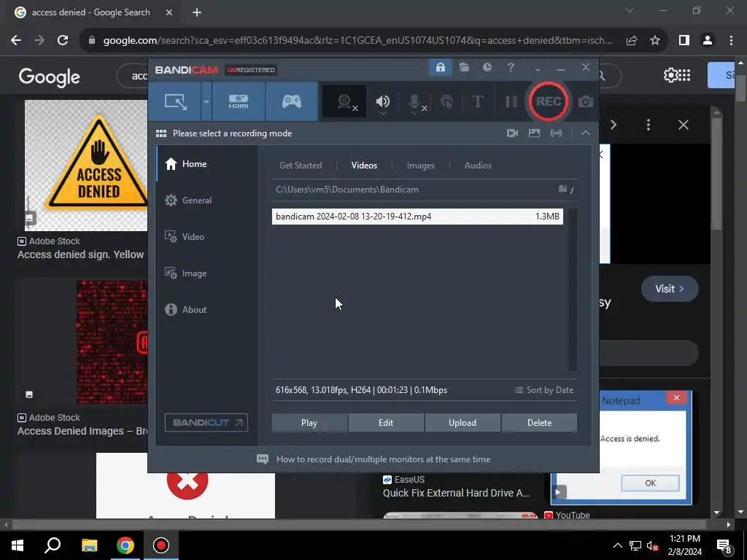Click recording mode grid icon
The height and width of the screenshot is (560, 747).
point(161,133)
